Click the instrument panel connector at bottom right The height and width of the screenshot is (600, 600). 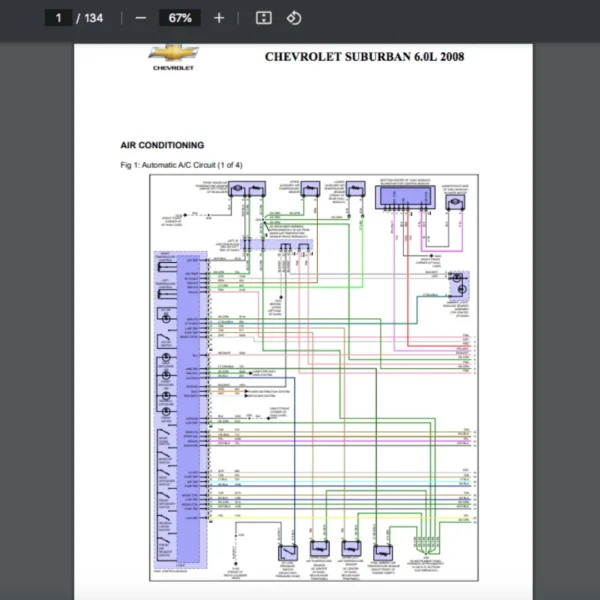427,548
